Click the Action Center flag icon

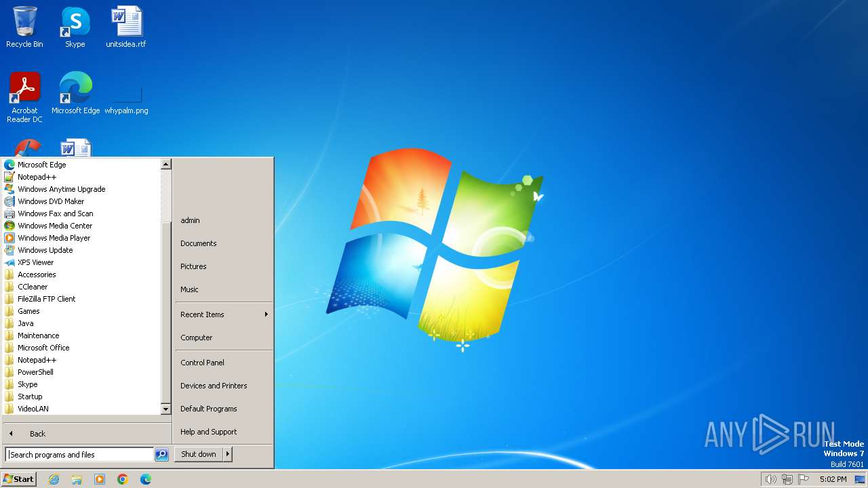coord(804,479)
